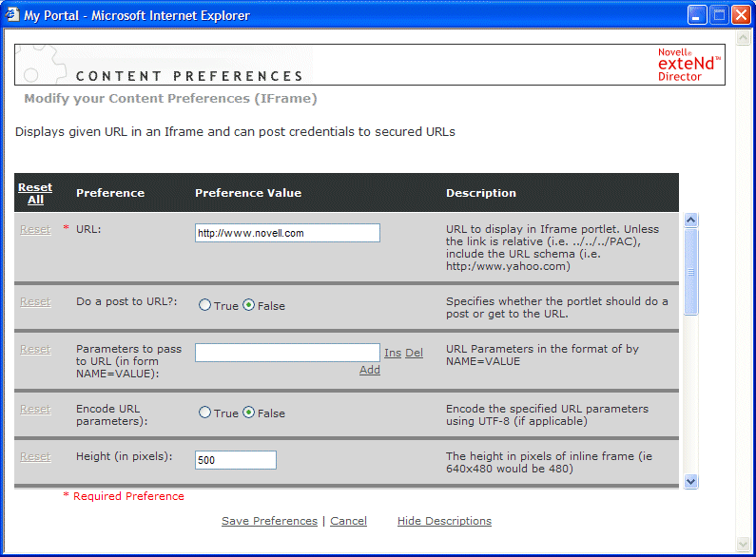Click the Del link next to parameters field
Screen dimensions: 756x557
(x=414, y=353)
